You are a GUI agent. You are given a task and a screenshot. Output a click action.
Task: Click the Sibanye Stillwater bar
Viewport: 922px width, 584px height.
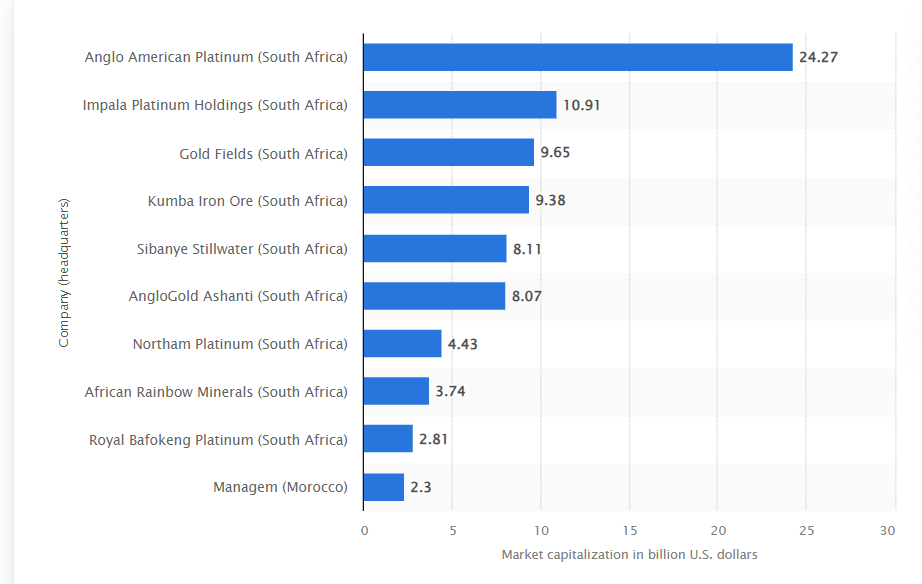pos(435,248)
